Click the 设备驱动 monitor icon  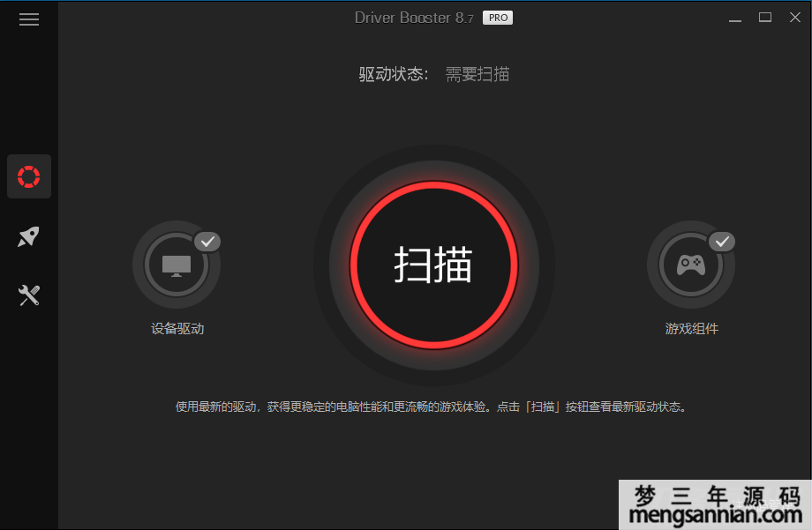pyautogui.click(x=177, y=265)
